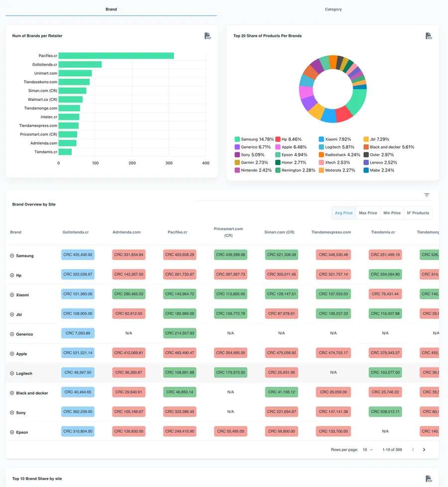This screenshot has height=487, width=448.
Task: Click the Tiendamis.cr bar in retailer chart
Action: pos(65,152)
